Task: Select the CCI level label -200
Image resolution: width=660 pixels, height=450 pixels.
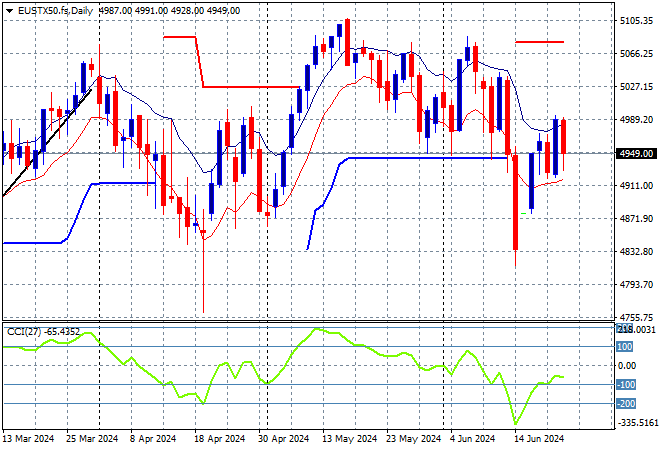Action: 626,404
